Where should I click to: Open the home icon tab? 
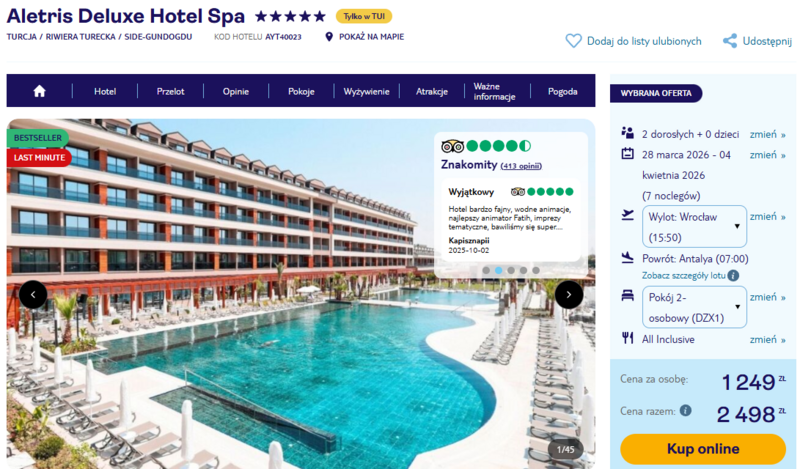tap(39, 91)
